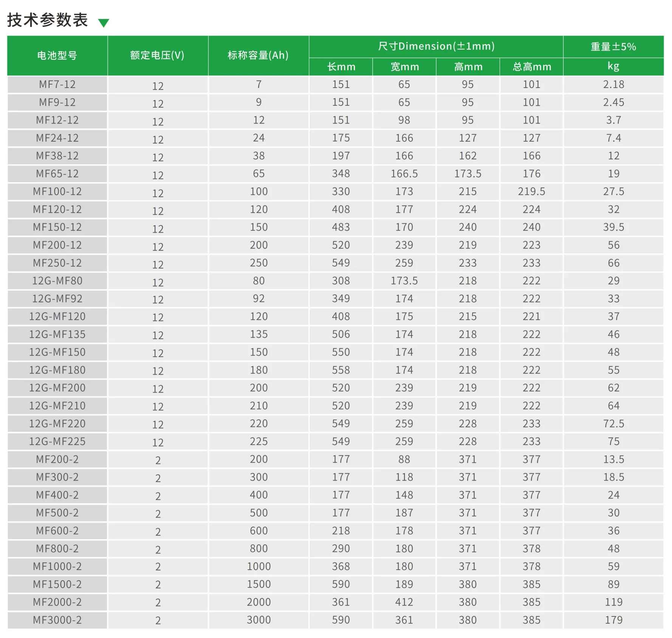The height and width of the screenshot is (638, 672).
Task: Select the 标称容量(Ah) column header
Action: pos(259,56)
